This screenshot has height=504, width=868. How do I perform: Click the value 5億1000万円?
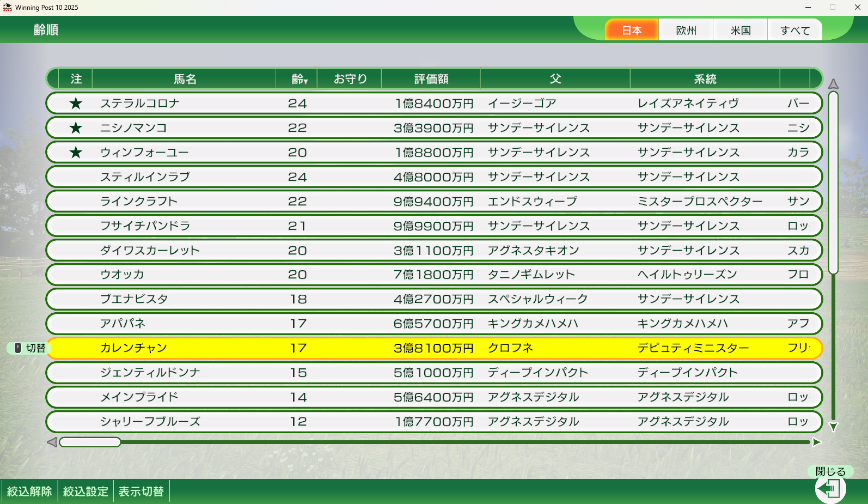[x=433, y=373]
